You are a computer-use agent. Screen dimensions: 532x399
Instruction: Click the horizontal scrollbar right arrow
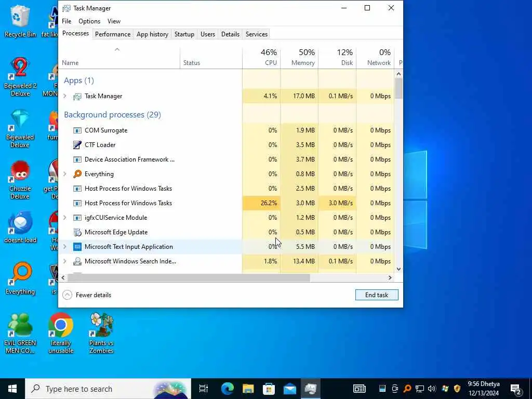tap(390, 277)
